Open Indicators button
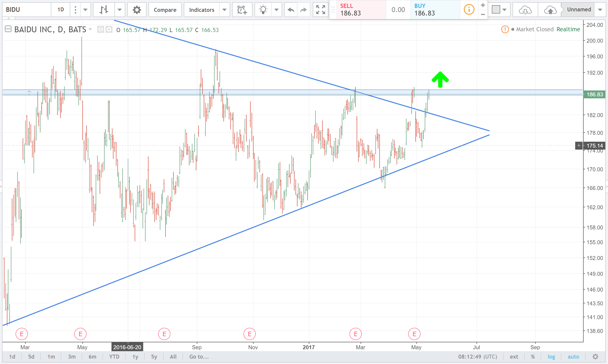 point(202,10)
